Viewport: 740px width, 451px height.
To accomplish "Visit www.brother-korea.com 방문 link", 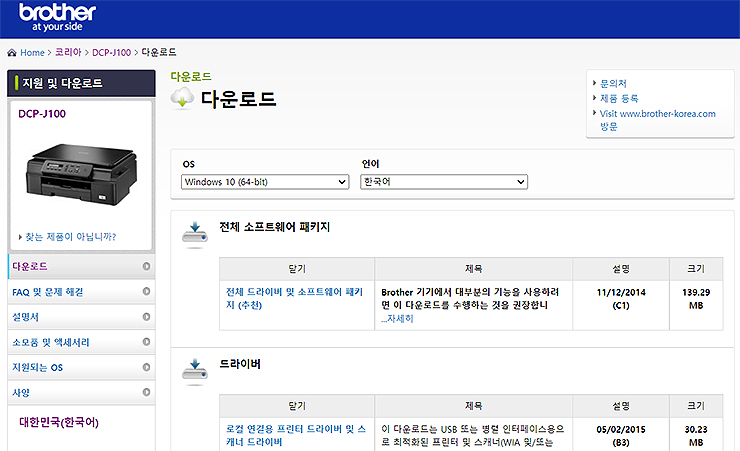I will pos(657,120).
